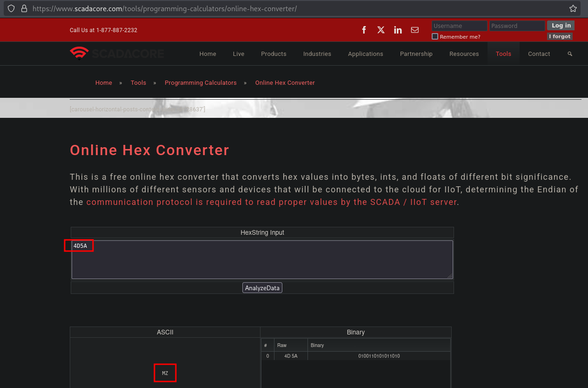Open the Facebook social icon
Screen dimensions: 588x388
coord(364,30)
